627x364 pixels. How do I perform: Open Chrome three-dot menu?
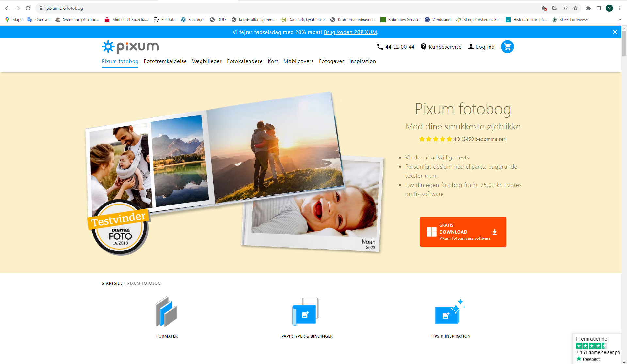620,8
